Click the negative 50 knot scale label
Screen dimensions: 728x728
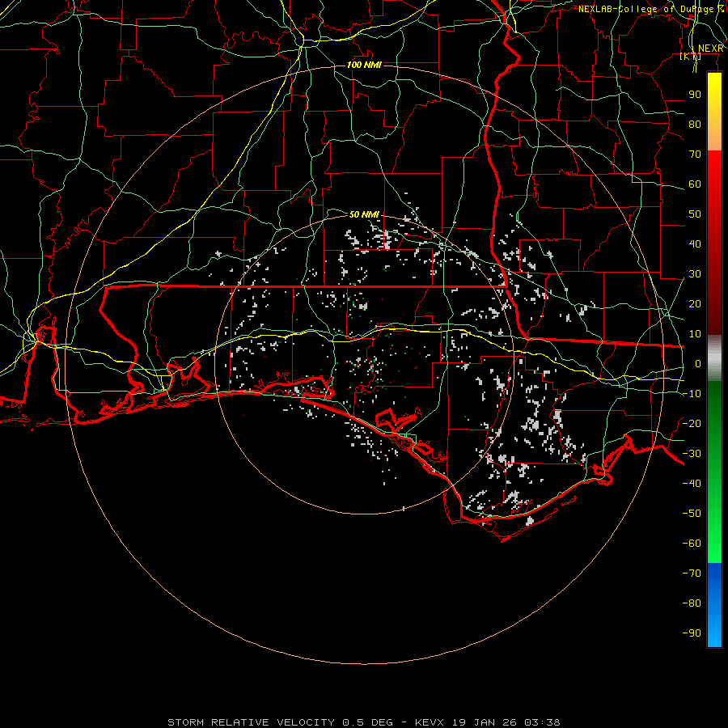point(692,514)
